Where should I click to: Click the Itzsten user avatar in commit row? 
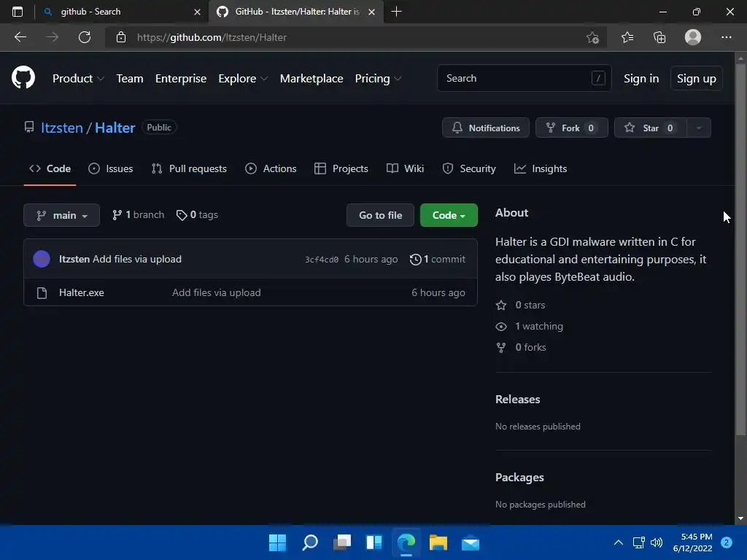tap(42, 259)
